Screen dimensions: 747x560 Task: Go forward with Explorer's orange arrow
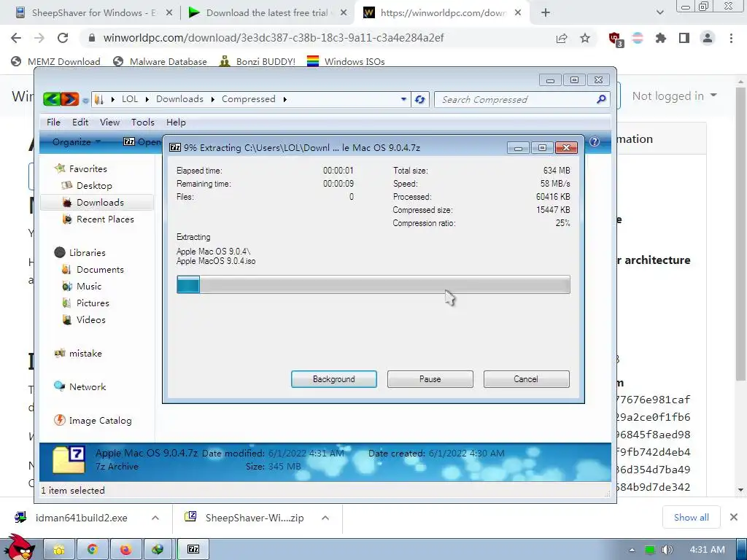(x=70, y=99)
